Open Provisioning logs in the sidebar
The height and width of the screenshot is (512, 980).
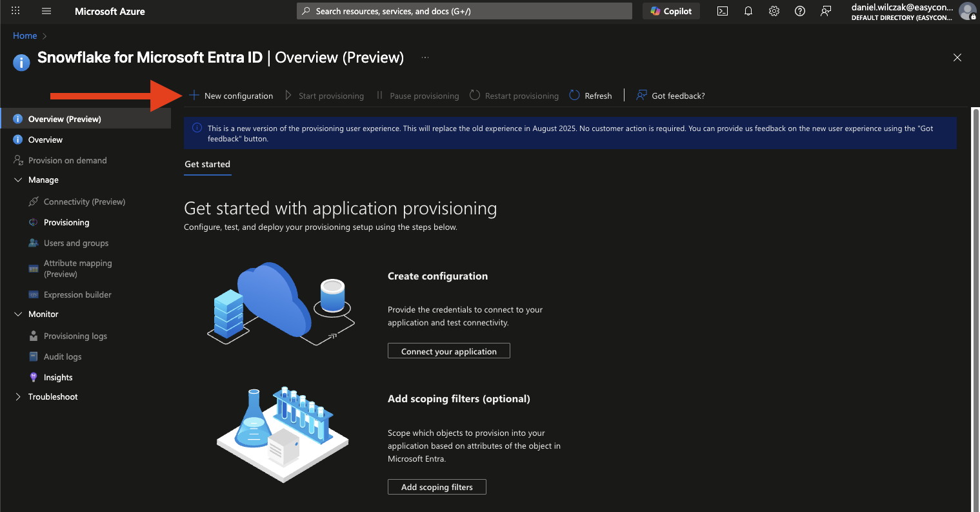75,336
